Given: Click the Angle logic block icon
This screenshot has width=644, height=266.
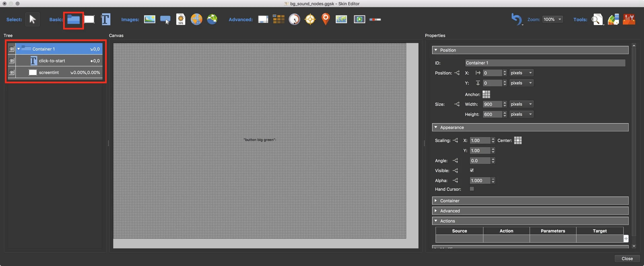Looking at the screenshot, I should point(455,160).
